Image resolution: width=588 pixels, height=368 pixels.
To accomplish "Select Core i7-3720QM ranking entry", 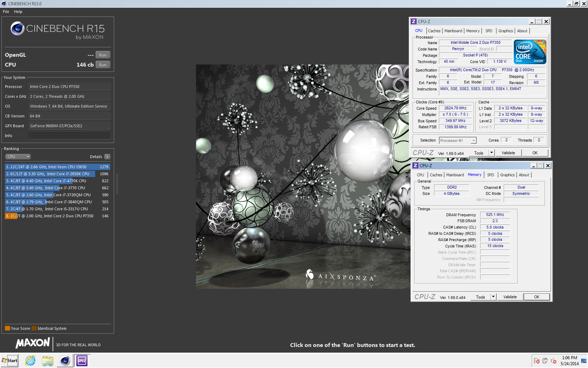I will (57, 195).
